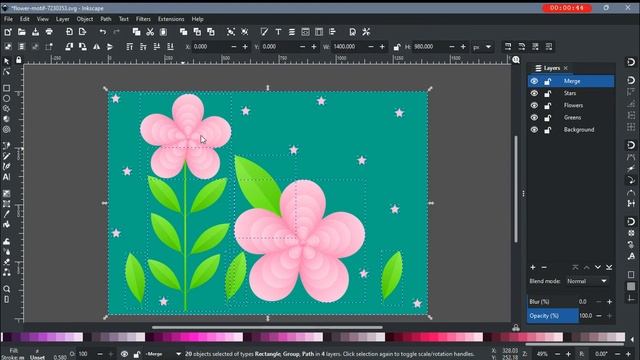Close the Layers panel tab

point(566,68)
